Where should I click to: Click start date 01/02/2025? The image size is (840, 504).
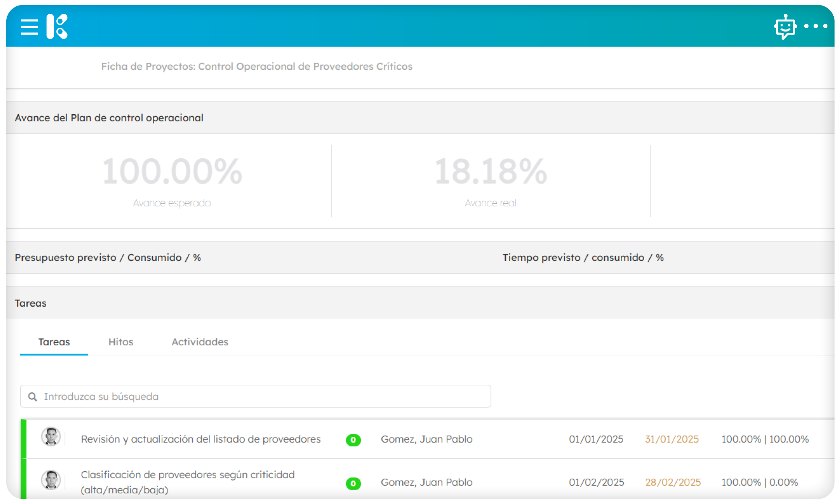pos(596,482)
